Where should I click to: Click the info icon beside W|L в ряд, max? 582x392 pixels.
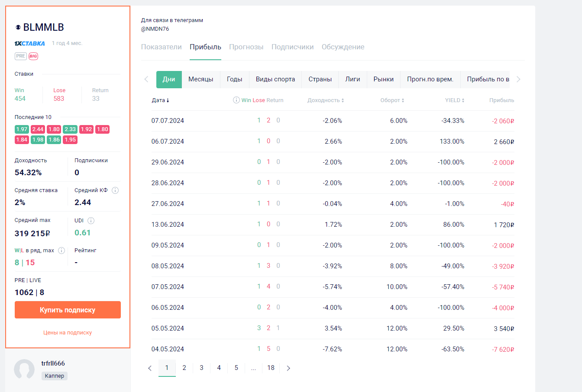point(61,251)
